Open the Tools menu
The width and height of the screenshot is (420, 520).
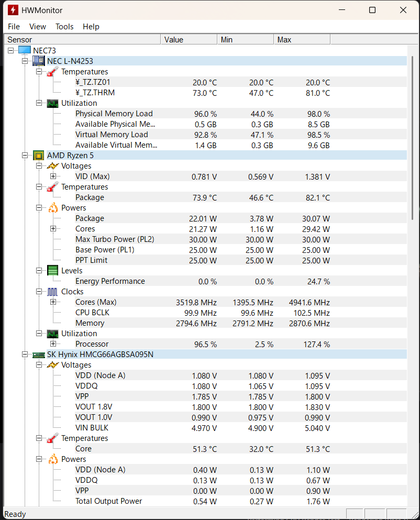point(64,27)
